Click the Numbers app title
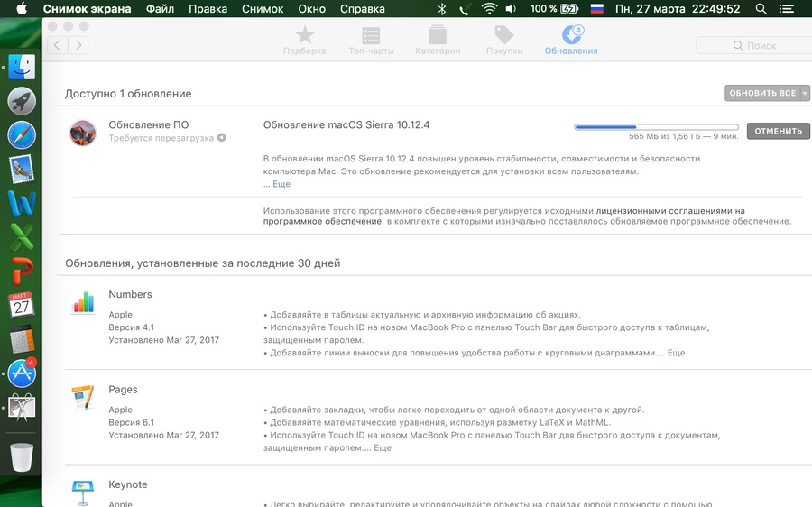The width and height of the screenshot is (812, 507). coord(130,294)
